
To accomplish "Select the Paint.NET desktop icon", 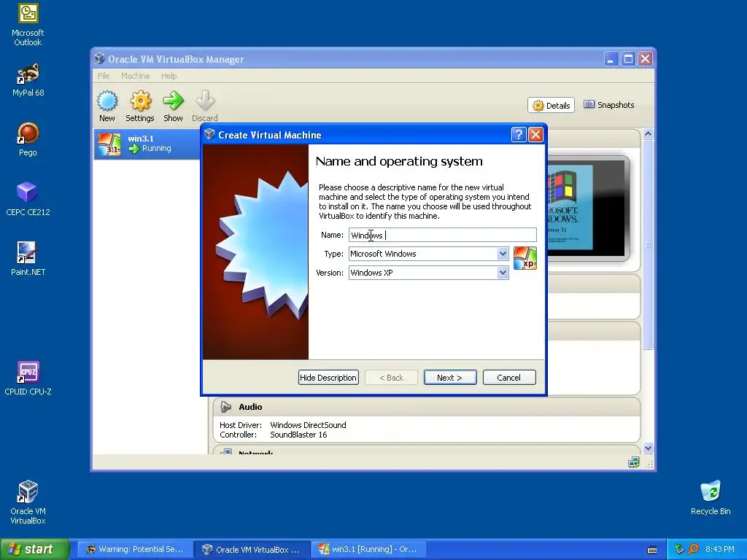I will [28, 259].
